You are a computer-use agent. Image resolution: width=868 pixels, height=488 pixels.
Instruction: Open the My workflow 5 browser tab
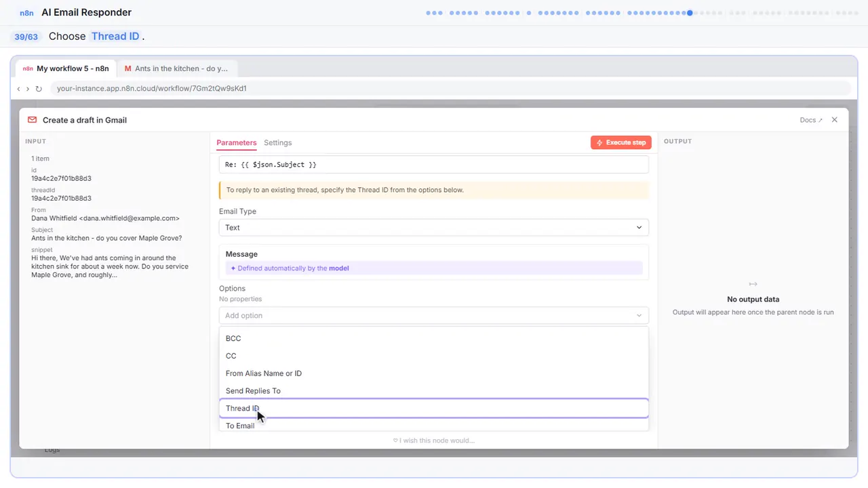(66, 68)
